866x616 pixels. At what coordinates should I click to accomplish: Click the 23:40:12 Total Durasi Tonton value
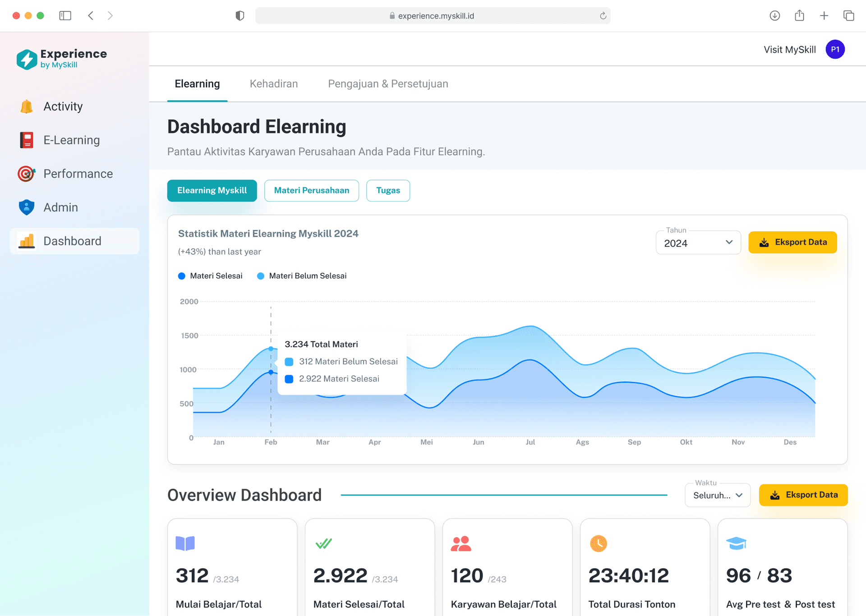(x=629, y=576)
